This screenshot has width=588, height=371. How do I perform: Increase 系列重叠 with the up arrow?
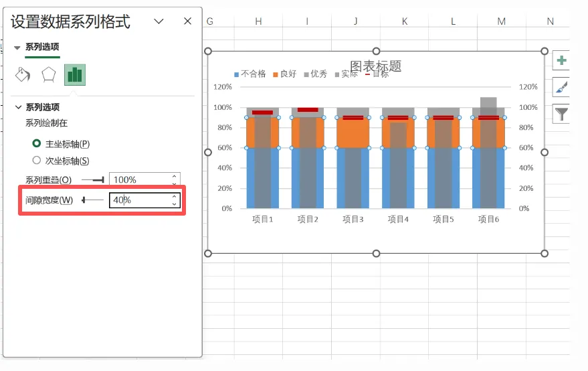(175, 176)
